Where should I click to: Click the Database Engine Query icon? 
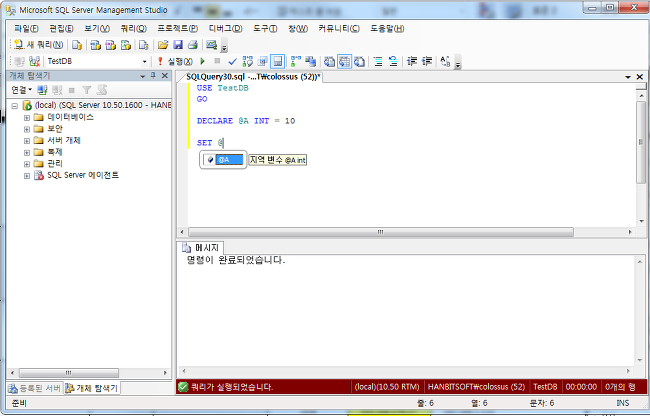tap(77, 45)
